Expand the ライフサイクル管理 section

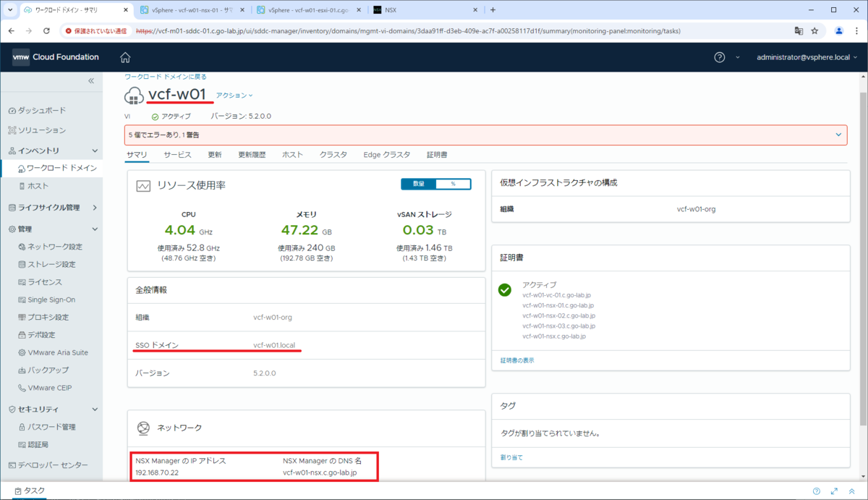click(x=95, y=208)
